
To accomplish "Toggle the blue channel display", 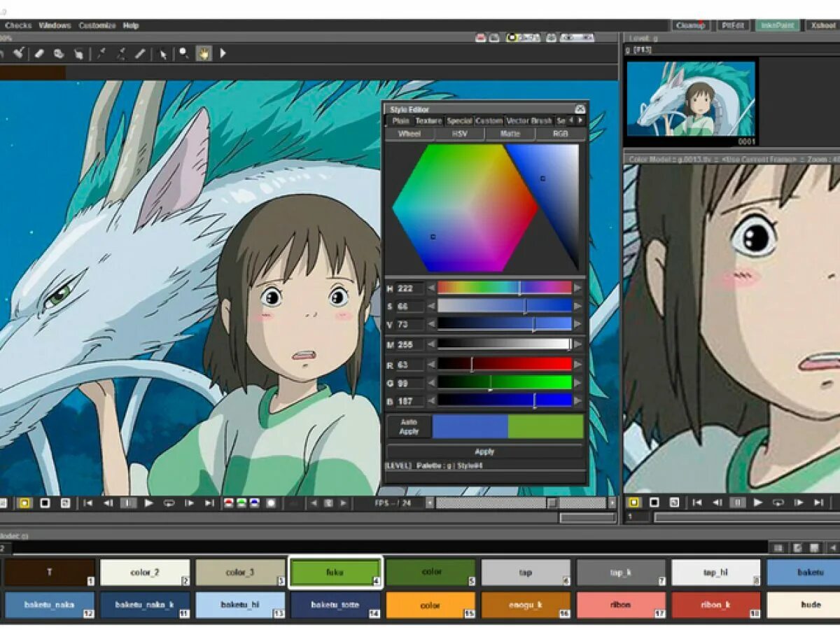I will [x=254, y=503].
